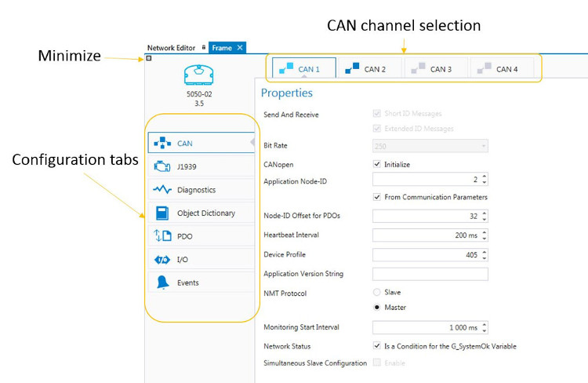Click the CAN 1 channel icon

pos(286,68)
